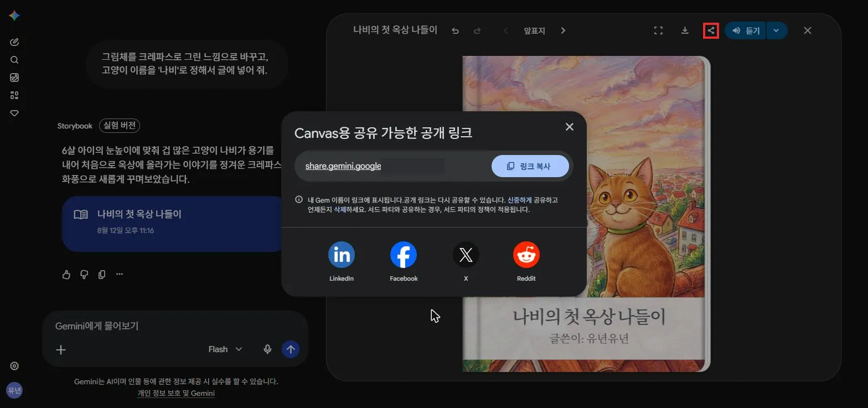Screen dimensions: 868x408
Task: Click 링크 복사 button
Action: [530, 166]
